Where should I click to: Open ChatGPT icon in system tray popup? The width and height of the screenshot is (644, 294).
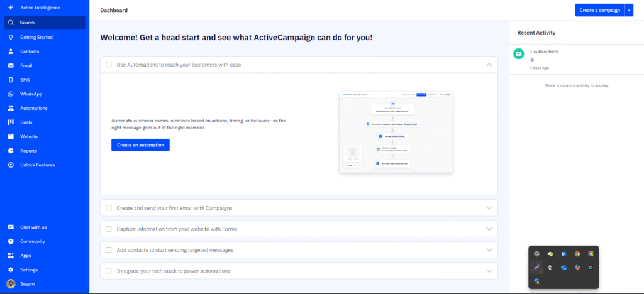tap(536, 254)
